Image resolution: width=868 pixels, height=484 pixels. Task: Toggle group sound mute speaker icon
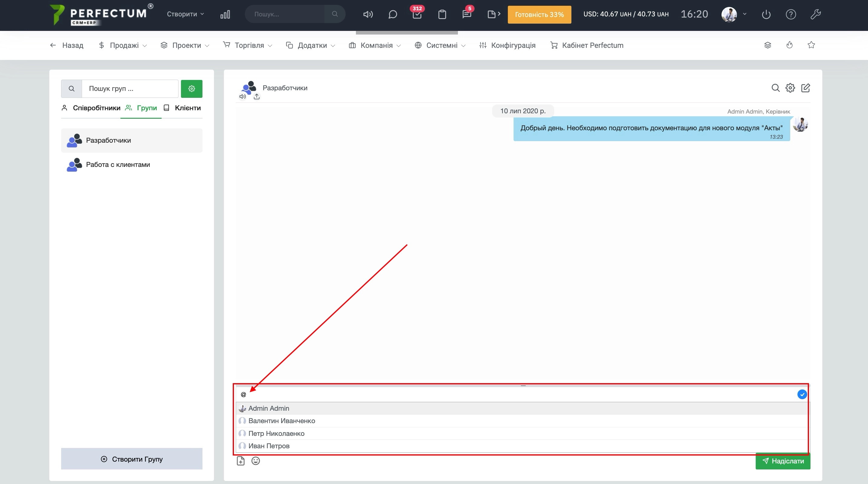tap(242, 96)
